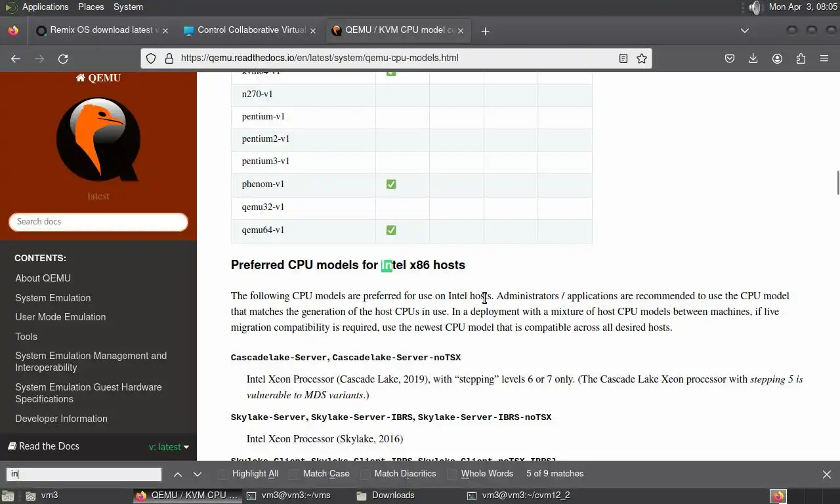This screenshot has width=840, height=504.
Task: Click the padlock site info icon
Action: tap(169, 58)
